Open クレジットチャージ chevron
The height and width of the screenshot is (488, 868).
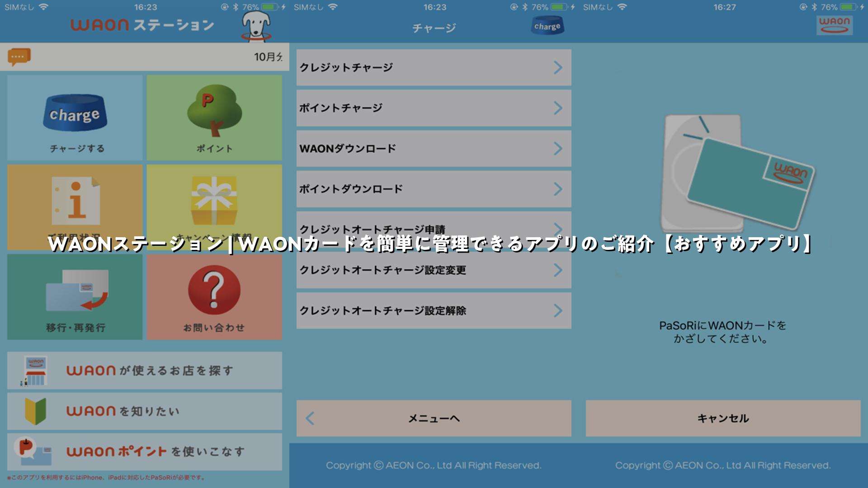coord(558,68)
